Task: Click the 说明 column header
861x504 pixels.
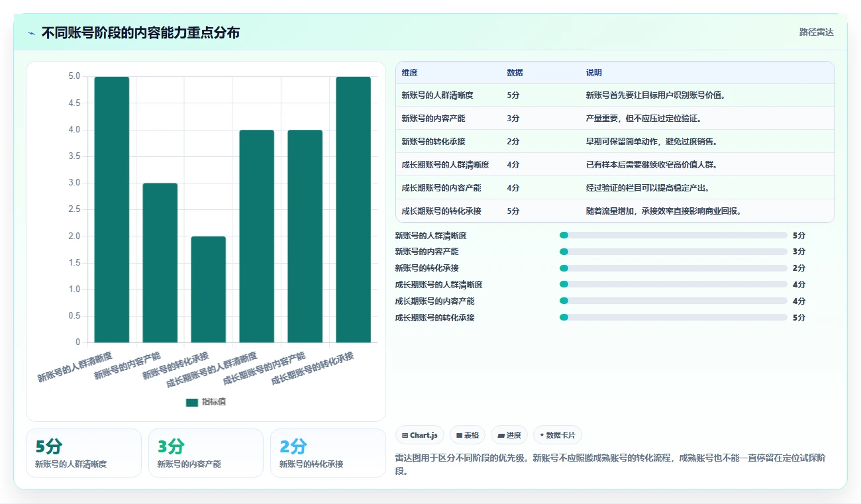Action: pos(594,73)
